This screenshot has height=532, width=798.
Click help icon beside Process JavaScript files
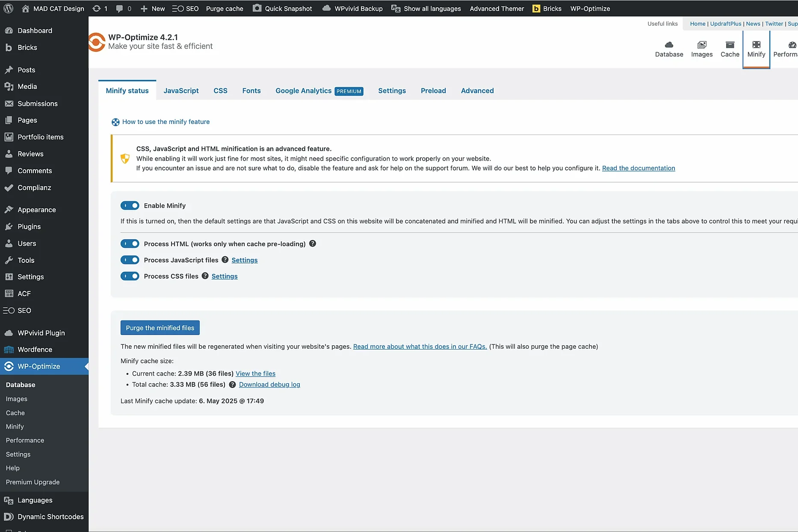point(225,260)
